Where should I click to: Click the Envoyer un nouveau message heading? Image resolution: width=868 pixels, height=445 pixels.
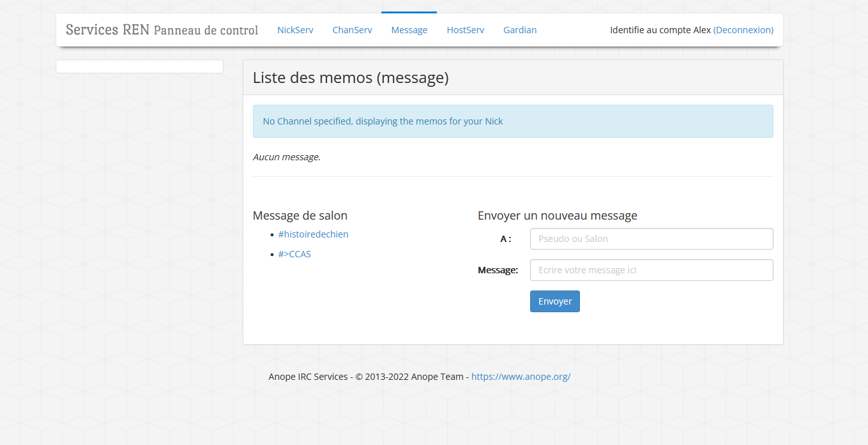tap(557, 216)
